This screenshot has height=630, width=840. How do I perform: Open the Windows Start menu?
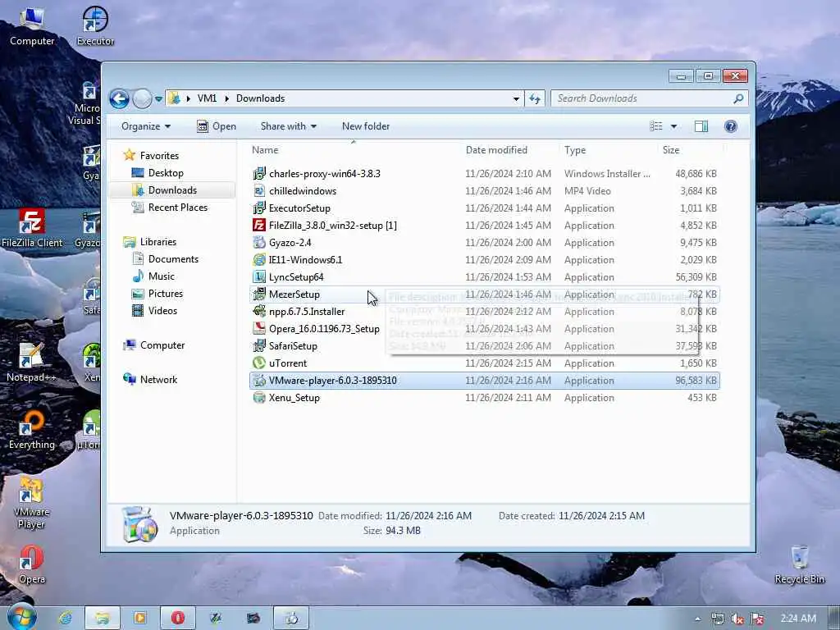point(22,617)
